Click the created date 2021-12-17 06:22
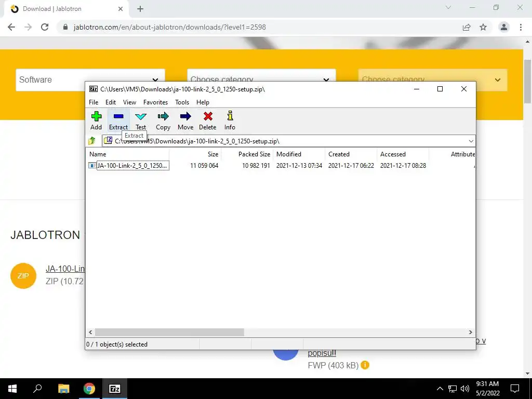The height and width of the screenshot is (399, 532). point(351,166)
